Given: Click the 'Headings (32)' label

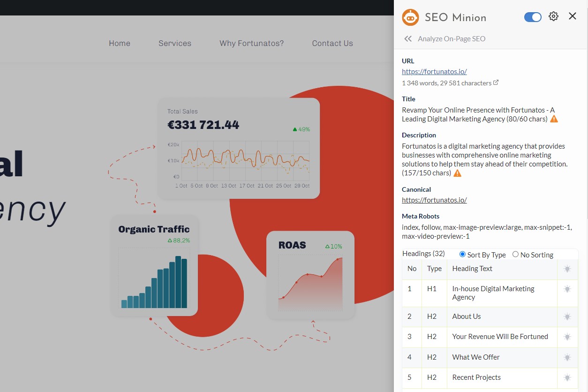Looking at the screenshot, I should [423, 254].
